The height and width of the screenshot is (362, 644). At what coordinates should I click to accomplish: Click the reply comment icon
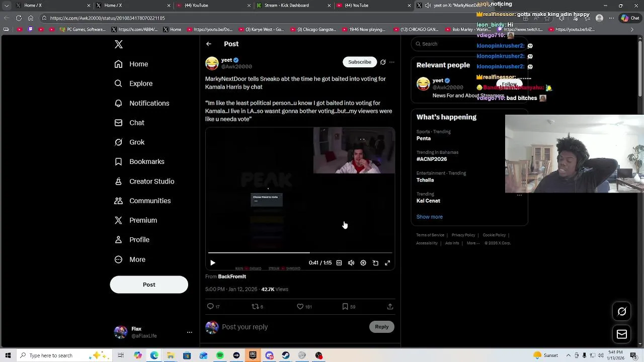tap(210, 306)
